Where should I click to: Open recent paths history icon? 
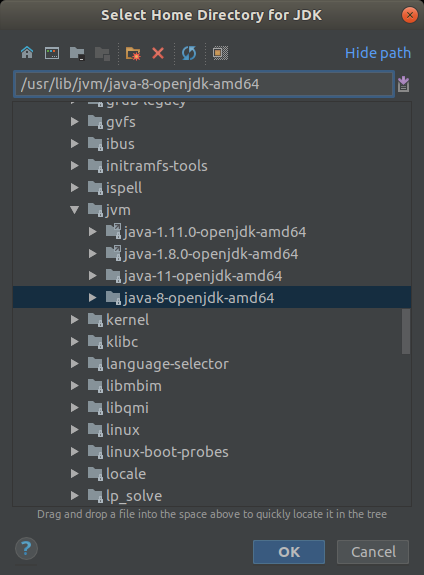coord(403,84)
